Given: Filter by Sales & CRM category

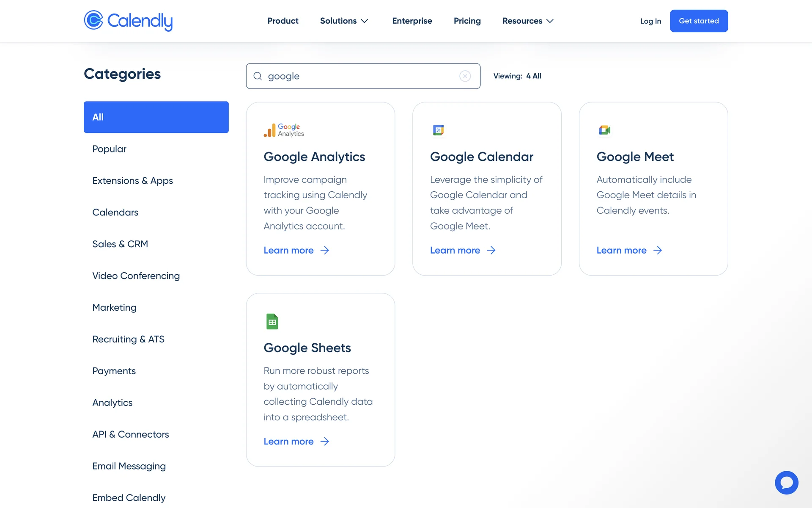Looking at the screenshot, I should point(120,244).
